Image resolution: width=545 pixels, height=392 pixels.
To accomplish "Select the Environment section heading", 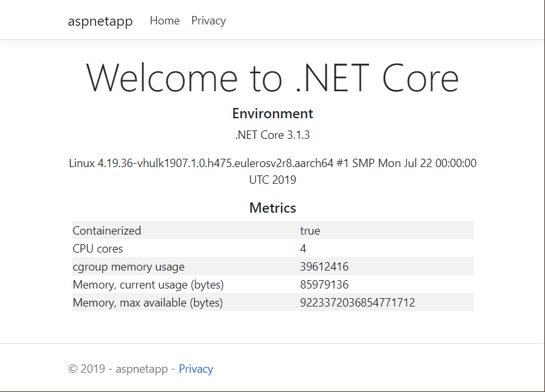I will (x=272, y=114).
